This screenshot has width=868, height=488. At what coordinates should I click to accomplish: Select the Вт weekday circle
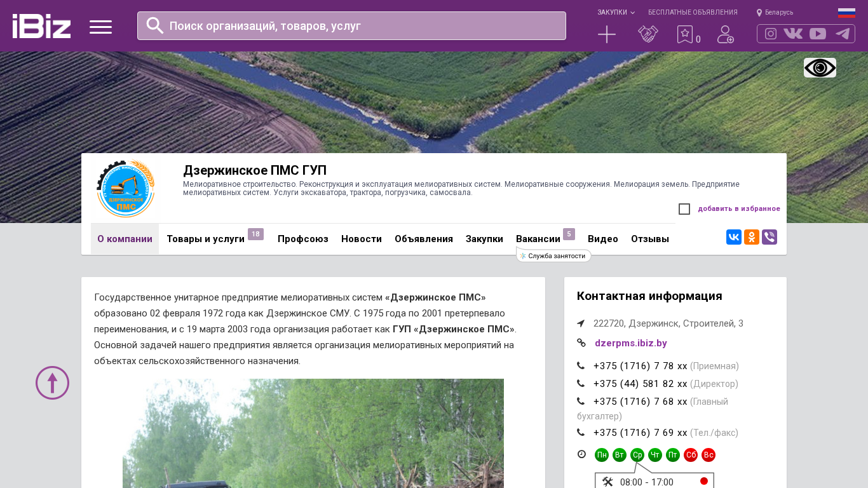point(620,455)
